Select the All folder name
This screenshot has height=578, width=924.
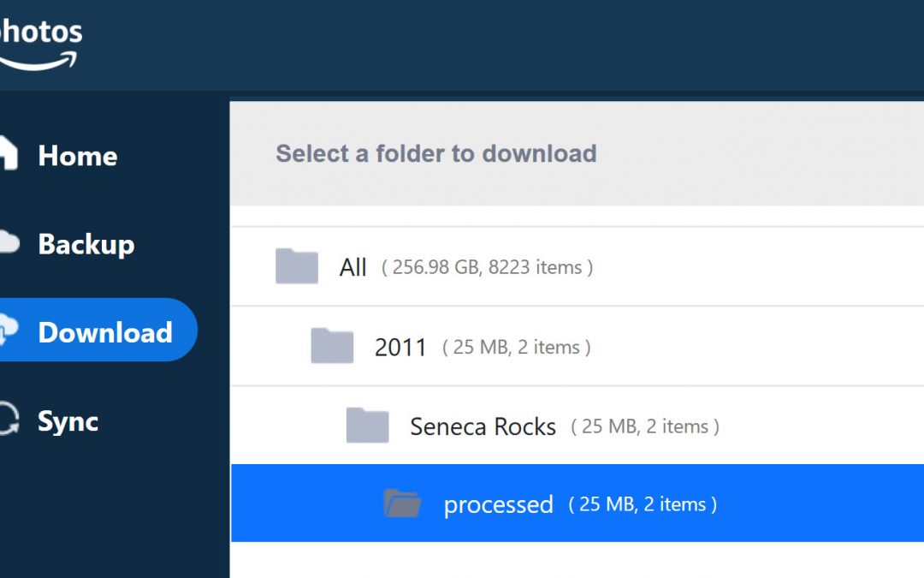(x=353, y=267)
